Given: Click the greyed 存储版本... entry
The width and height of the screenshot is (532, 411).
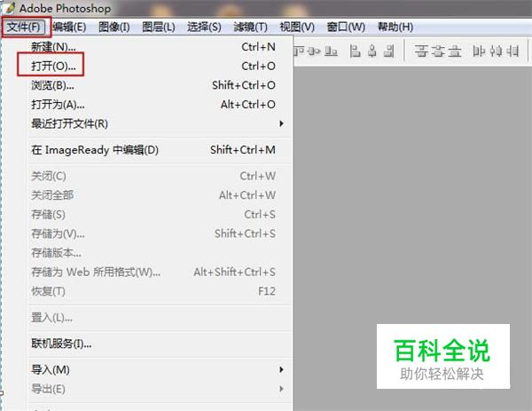Looking at the screenshot, I should (160, 253).
